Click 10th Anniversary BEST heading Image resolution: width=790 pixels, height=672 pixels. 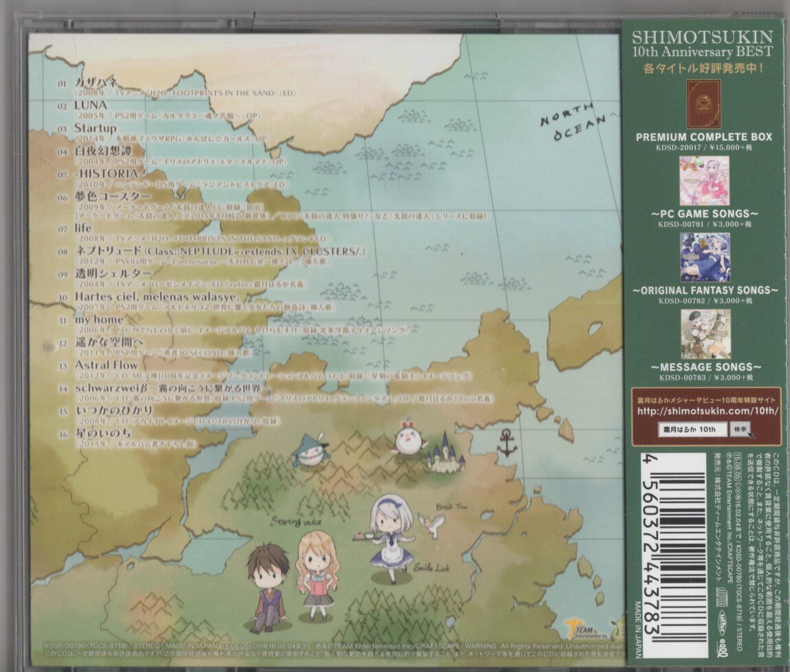click(702, 52)
